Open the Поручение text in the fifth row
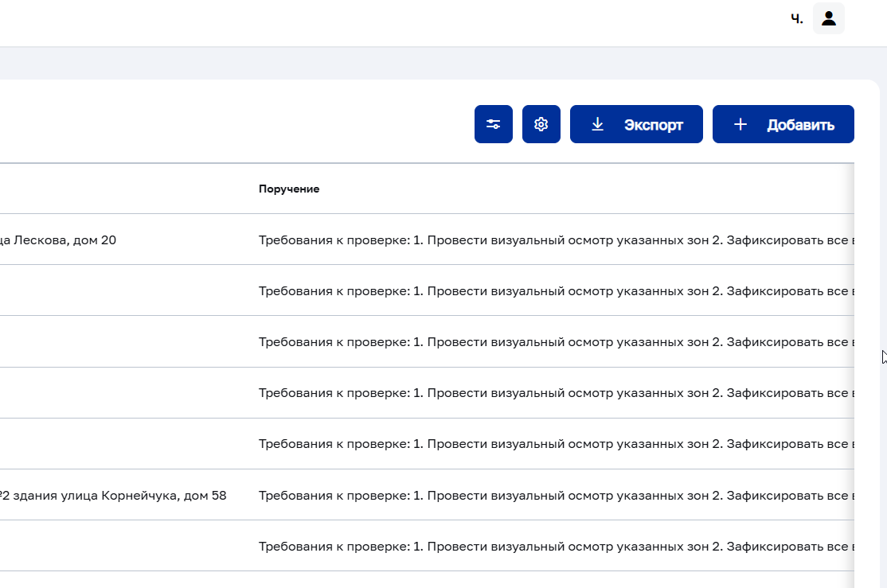Image resolution: width=887 pixels, height=588 pixels. tap(556, 444)
